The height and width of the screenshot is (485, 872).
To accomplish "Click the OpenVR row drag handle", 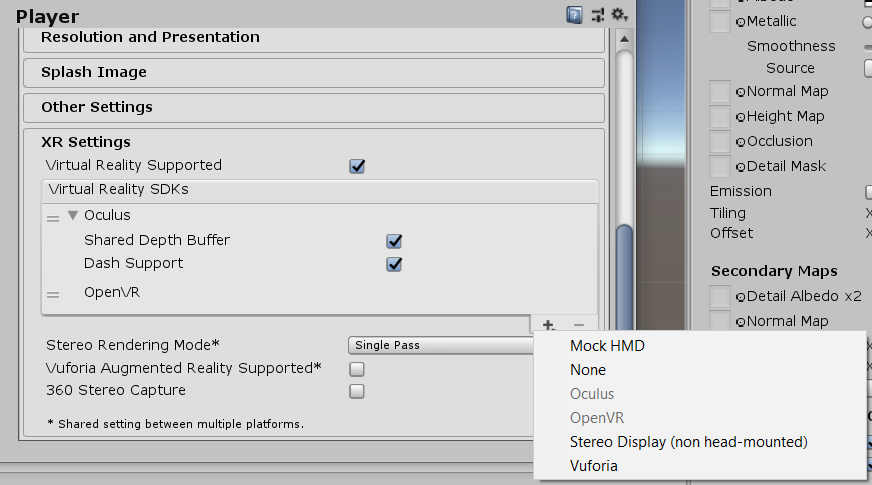I will pos(53,295).
